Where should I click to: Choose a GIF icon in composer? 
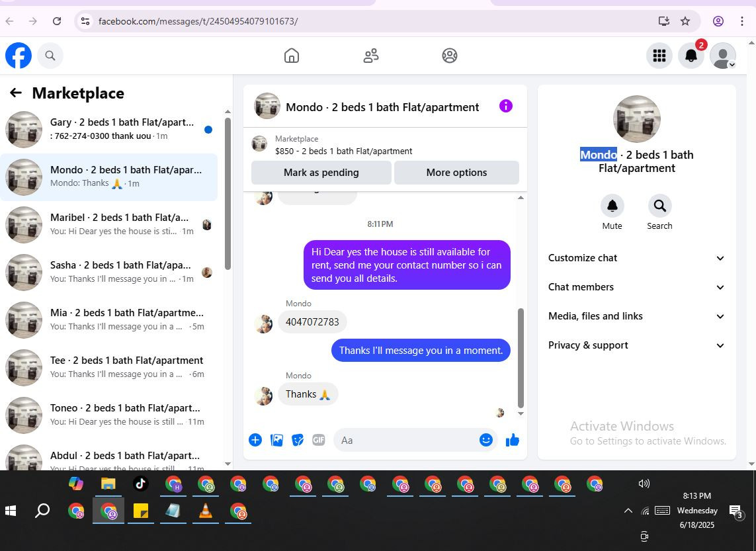[x=318, y=440]
